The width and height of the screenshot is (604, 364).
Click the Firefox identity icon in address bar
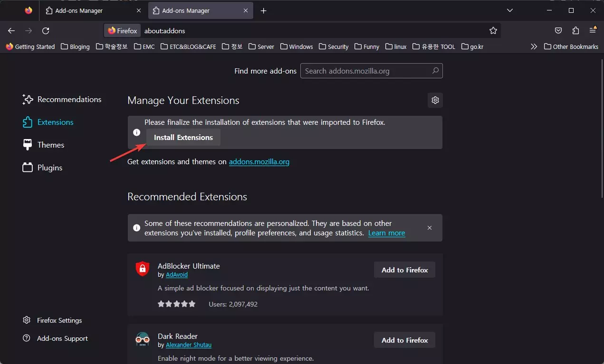[123, 30]
